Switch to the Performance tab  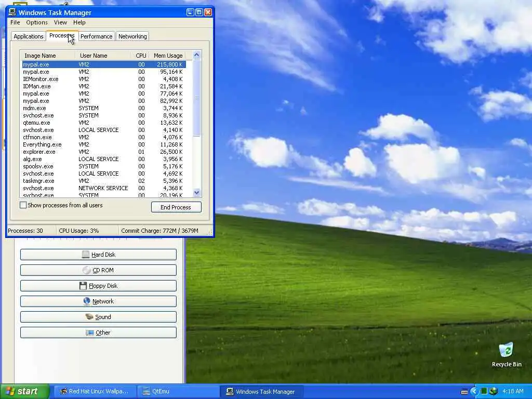pyautogui.click(x=96, y=36)
